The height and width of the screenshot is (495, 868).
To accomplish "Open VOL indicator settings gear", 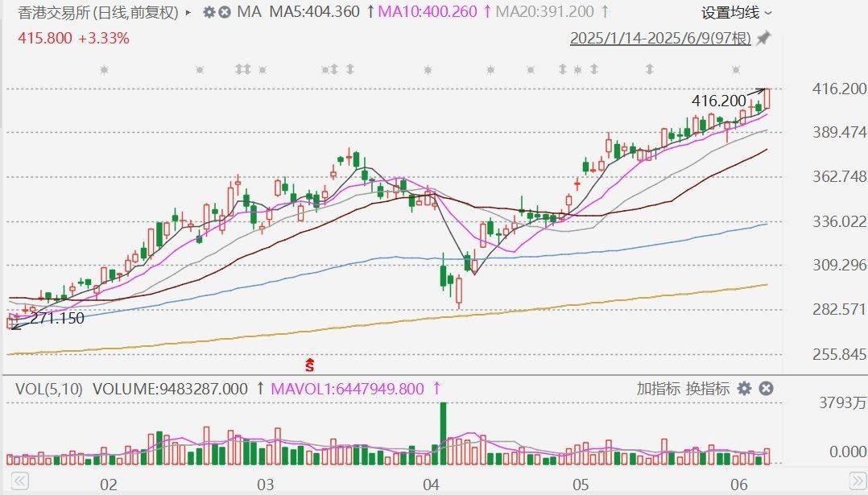I will [745, 389].
